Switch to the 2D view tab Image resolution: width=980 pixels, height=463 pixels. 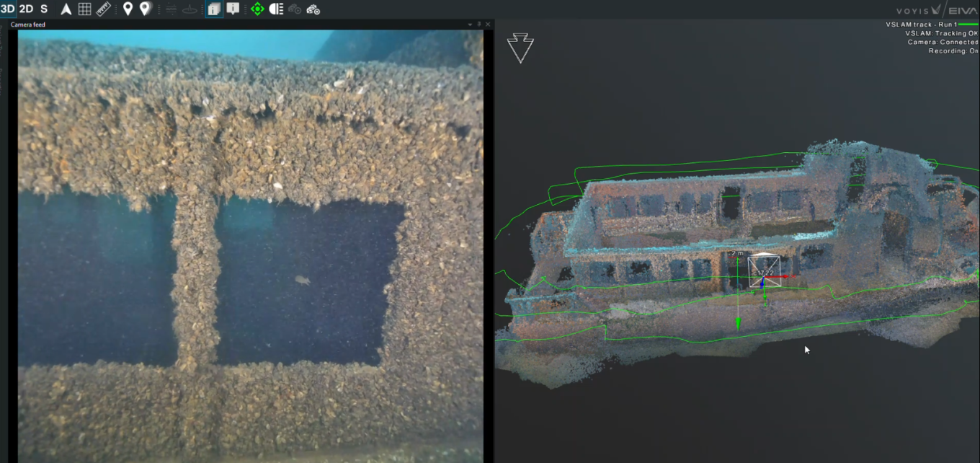[25, 9]
